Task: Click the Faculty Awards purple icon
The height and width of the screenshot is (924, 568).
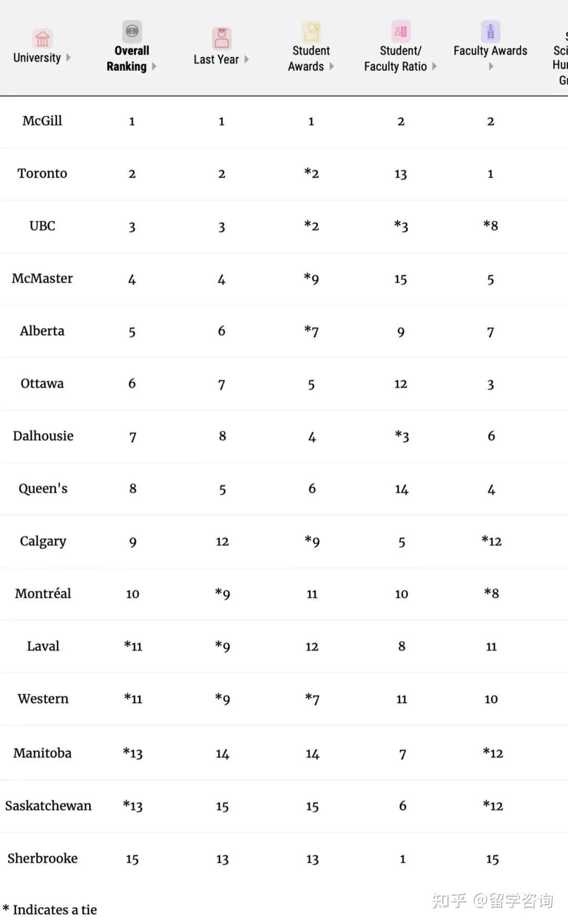Action: click(x=490, y=32)
